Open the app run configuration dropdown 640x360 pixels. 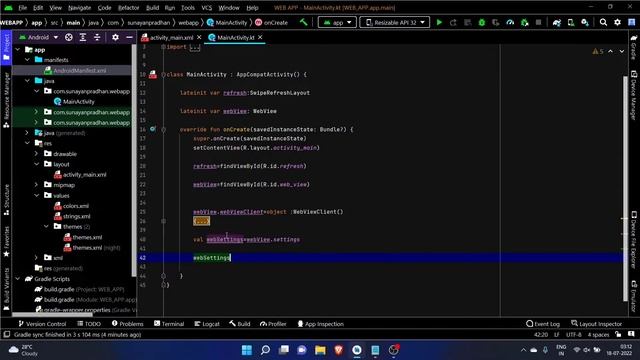click(x=337, y=22)
